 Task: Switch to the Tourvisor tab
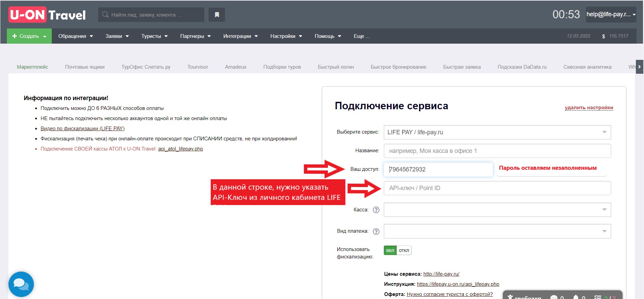coord(198,67)
